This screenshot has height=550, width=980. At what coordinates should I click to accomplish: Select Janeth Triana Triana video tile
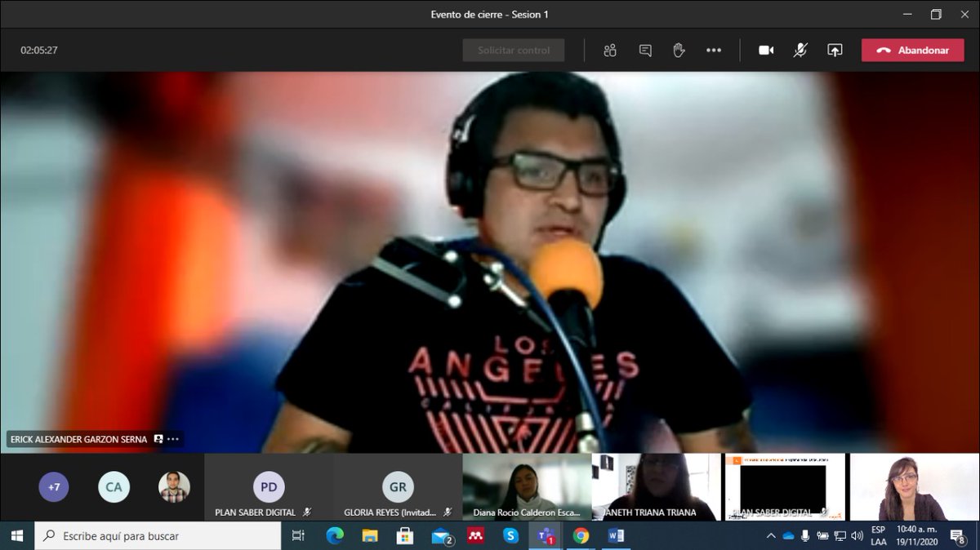click(x=656, y=487)
